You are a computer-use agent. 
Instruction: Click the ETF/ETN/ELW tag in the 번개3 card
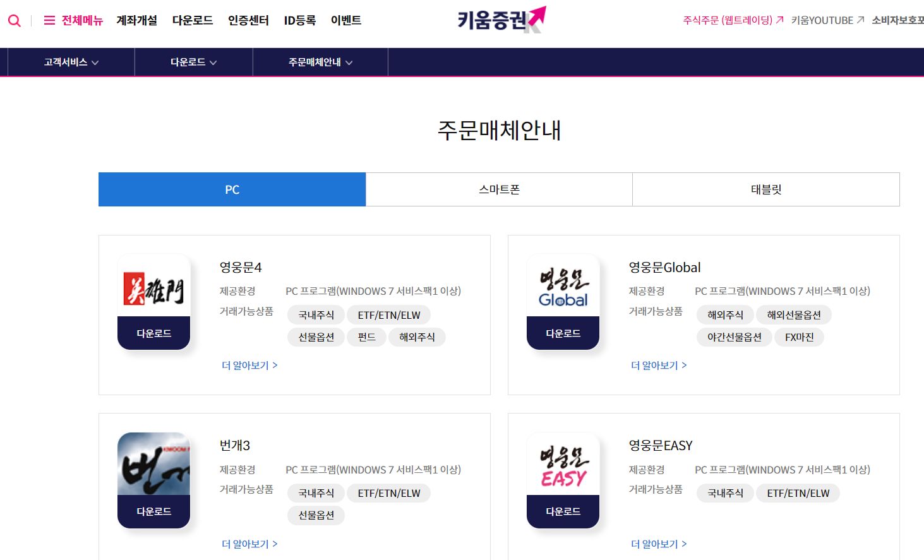coord(388,493)
